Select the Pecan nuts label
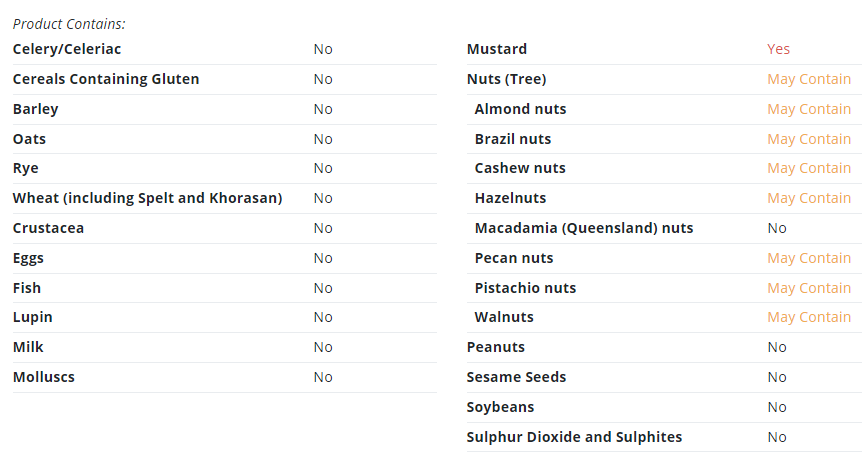This screenshot has height=452, width=862. click(514, 258)
